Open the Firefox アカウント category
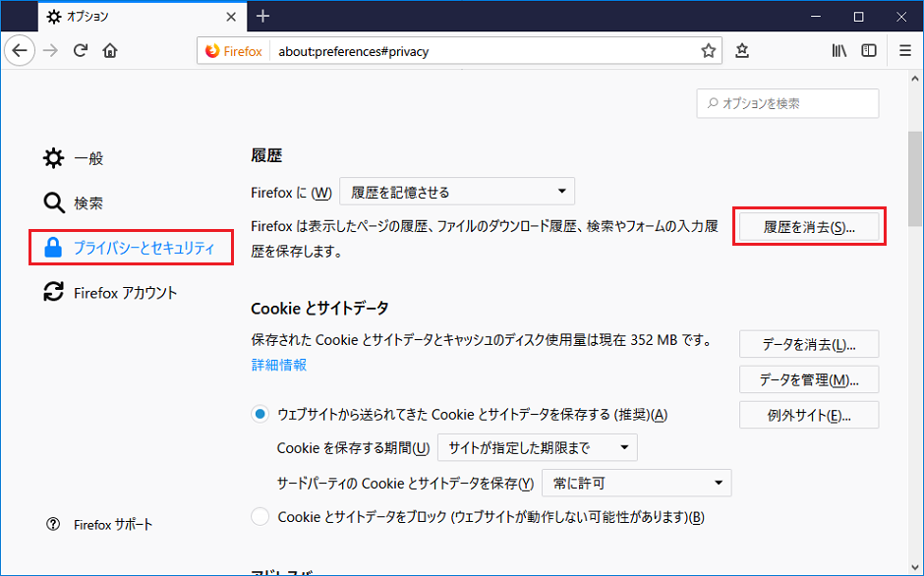Viewport: 924px width, 576px height. [x=125, y=293]
